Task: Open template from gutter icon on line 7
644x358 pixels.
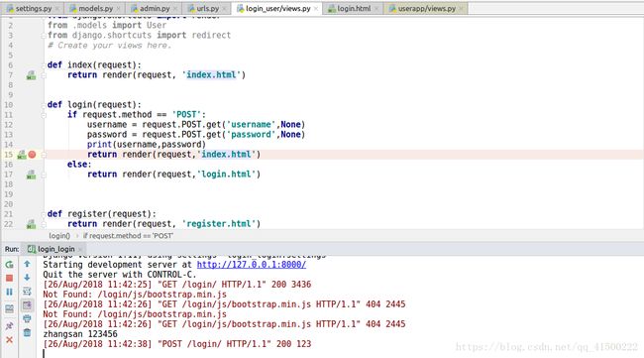Action: [32, 75]
